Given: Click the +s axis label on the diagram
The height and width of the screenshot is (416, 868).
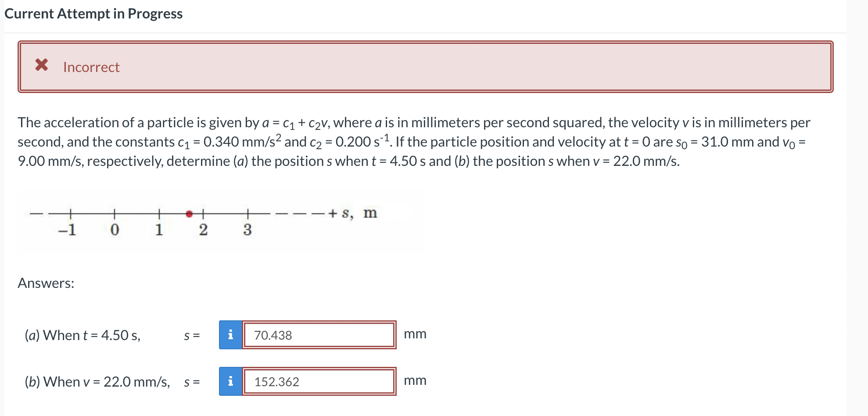Looking at the screenshot, I should [351, 214].
